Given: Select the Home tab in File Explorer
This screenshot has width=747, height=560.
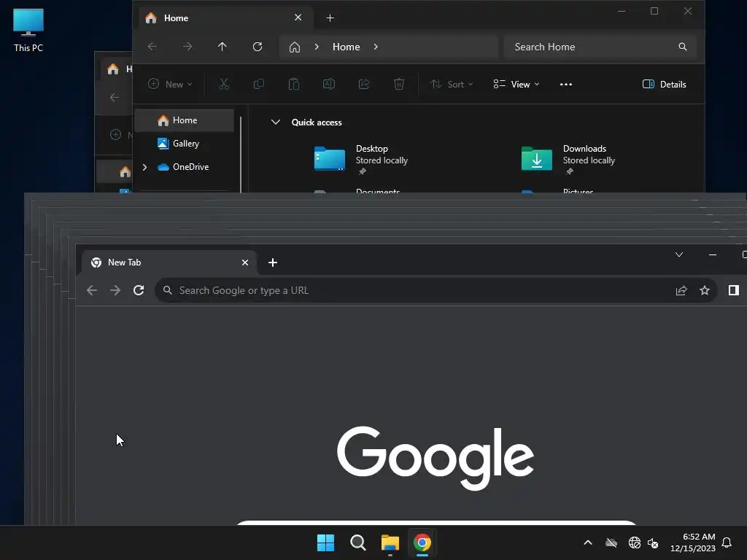Looking at the screenshot, I should tap(225, 18).
